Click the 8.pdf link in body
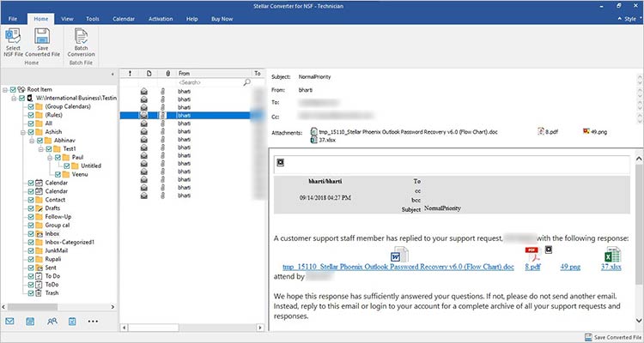The width and height of the screenshot is (644, 343). pyautogui.click(x=532, y=267)
